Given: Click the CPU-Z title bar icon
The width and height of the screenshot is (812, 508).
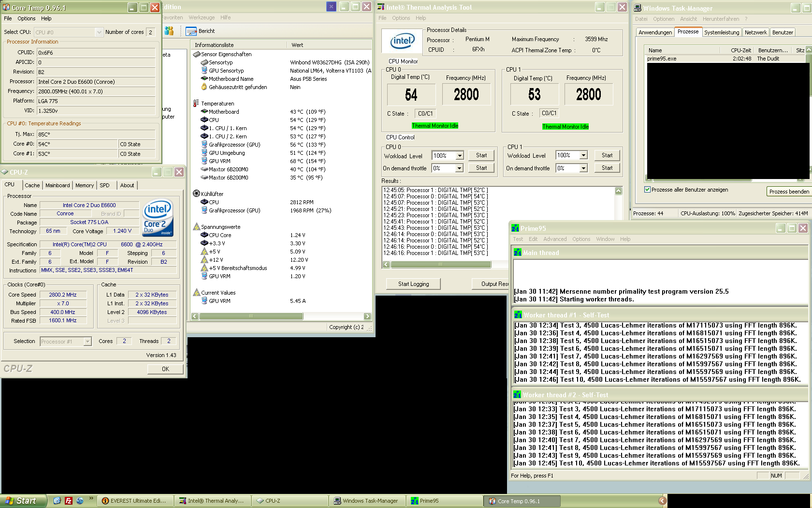Looking at the screenshot, I should pos(5,172).
